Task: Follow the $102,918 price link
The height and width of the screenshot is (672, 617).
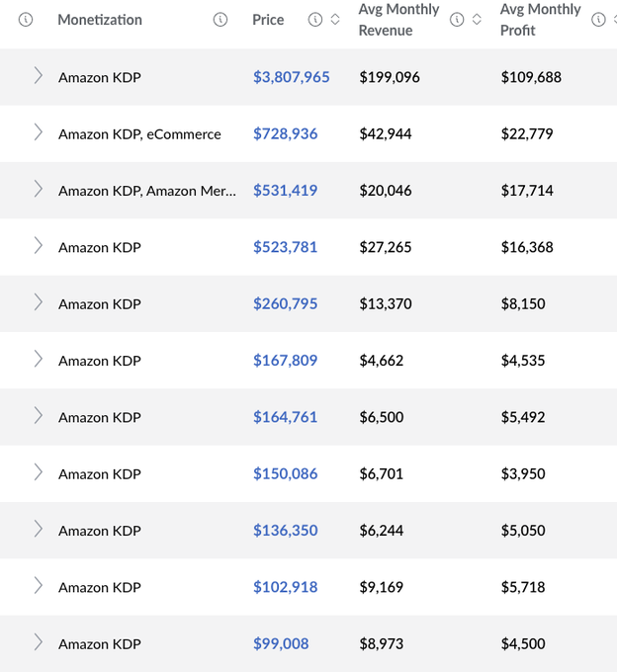Action: coord(285,587)
